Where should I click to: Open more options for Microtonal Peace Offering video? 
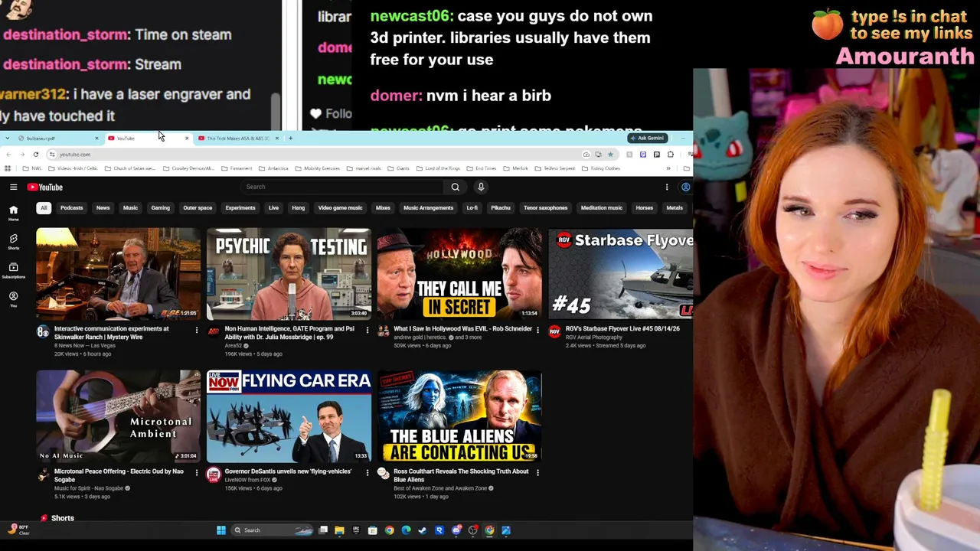click(197, 472)
